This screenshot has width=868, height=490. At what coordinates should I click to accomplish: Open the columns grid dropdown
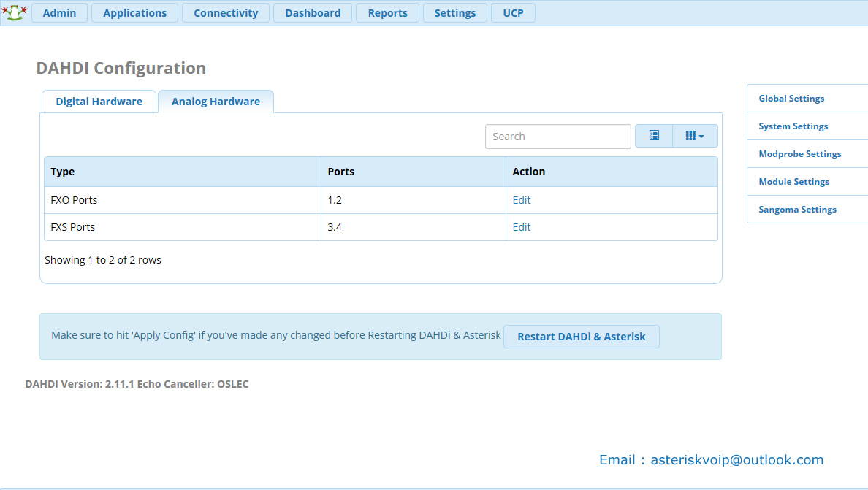pyautogui.click(x=694, y=136)
